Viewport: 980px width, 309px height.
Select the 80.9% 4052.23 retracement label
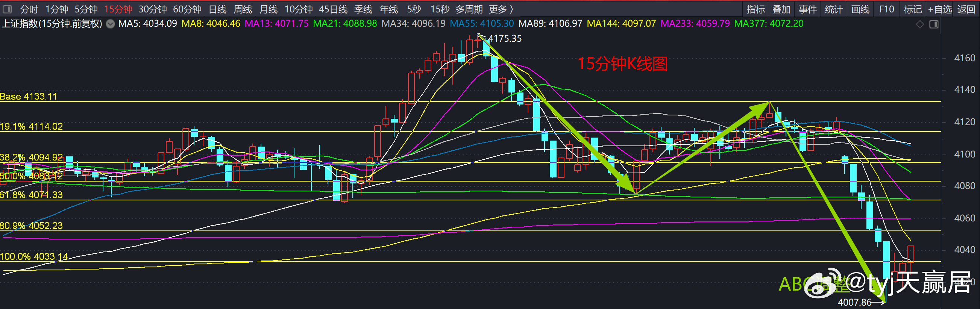click(31, 226)
